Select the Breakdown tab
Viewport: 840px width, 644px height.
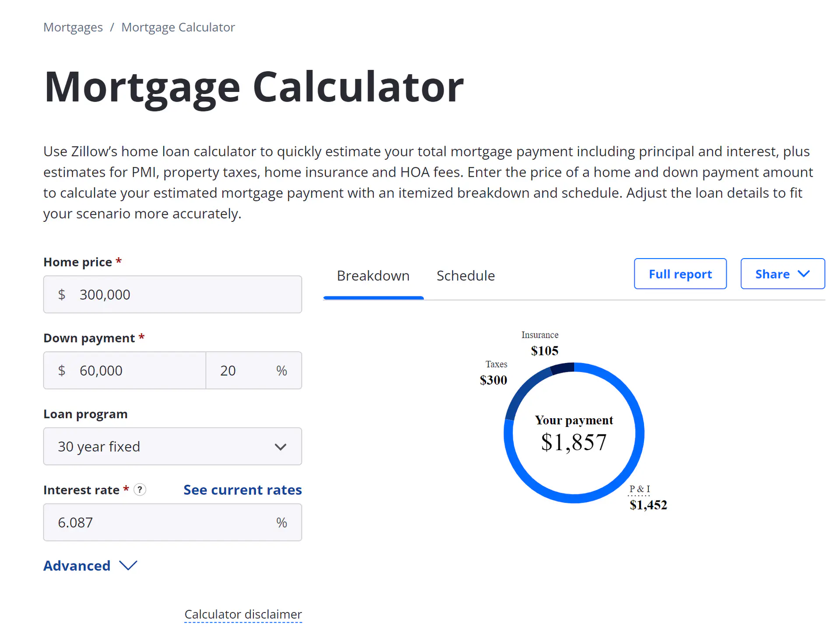click(x=373, y=276)
